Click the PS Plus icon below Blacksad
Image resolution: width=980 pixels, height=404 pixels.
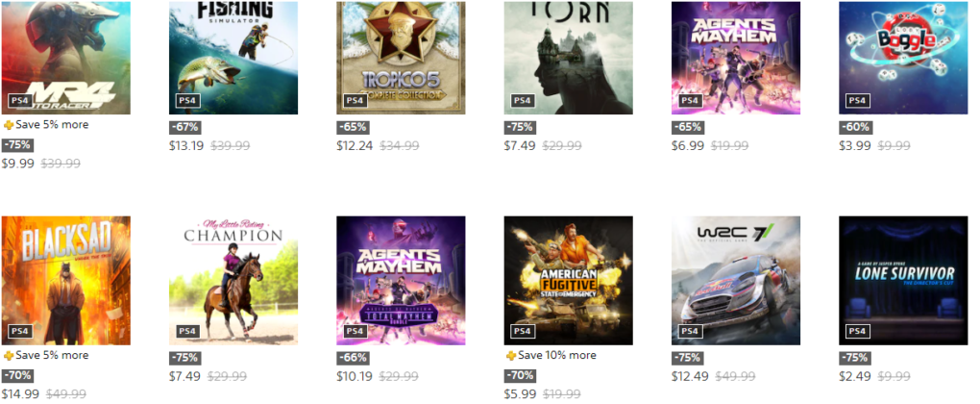click(9, 355)
